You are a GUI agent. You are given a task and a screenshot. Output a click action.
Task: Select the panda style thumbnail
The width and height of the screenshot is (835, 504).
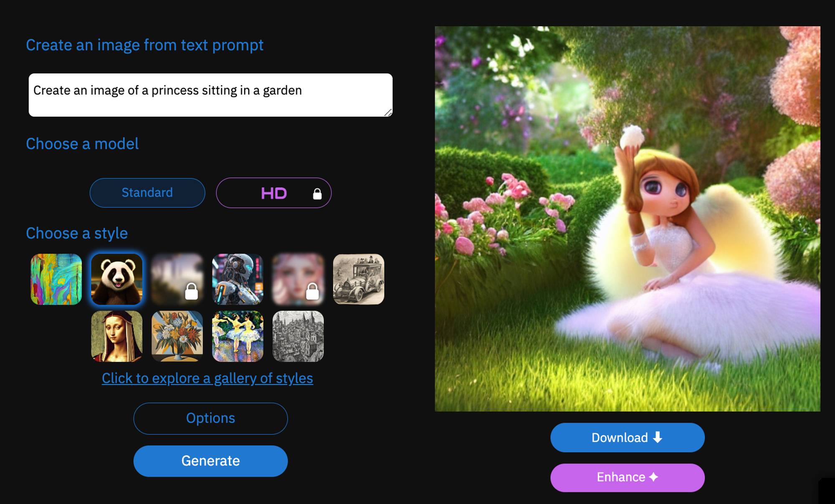pyautogui.click(x=117, y=279)
